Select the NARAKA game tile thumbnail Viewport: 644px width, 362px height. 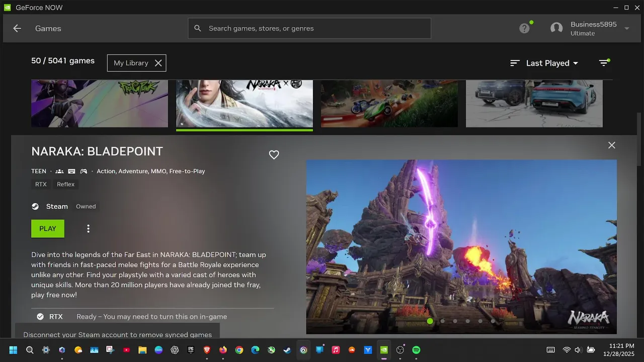click(x=245, y=104)
